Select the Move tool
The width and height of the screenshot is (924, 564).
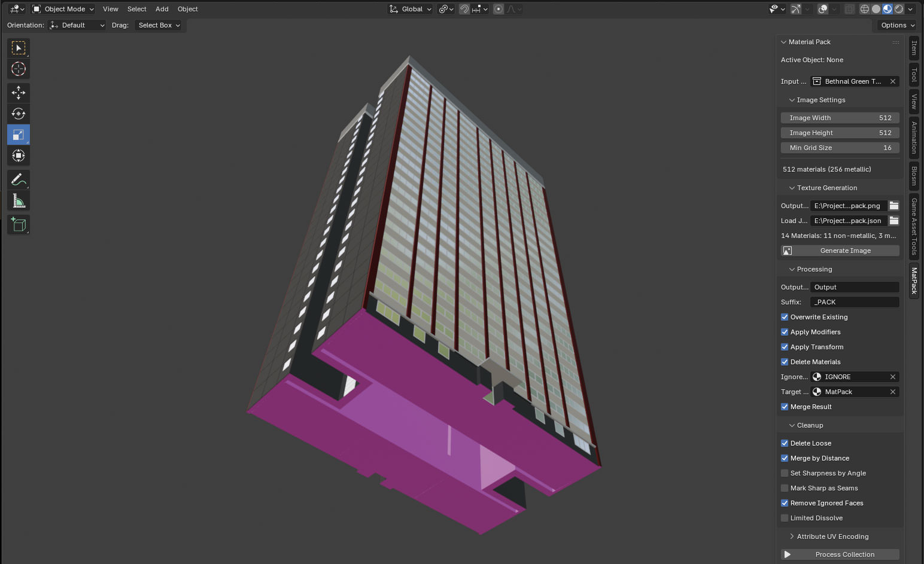coord(19,93)
